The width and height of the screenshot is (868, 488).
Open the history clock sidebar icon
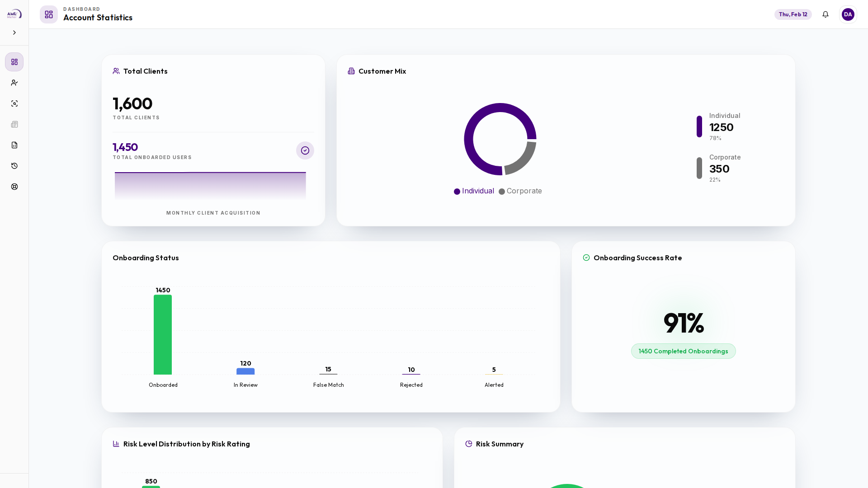[14, 166]
